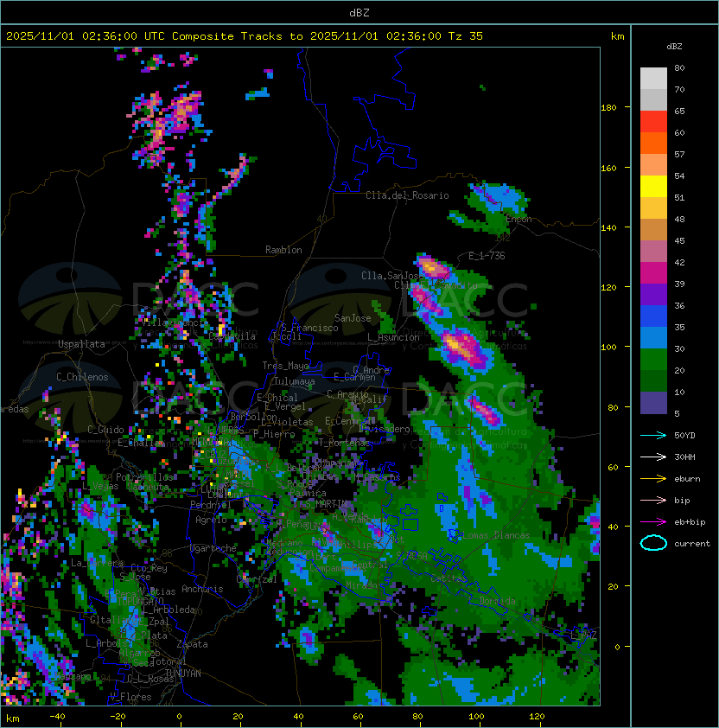Select the 80 dBZ light gray swatch
This screenshot has height=728, width=719.
(x=653, y=78)
